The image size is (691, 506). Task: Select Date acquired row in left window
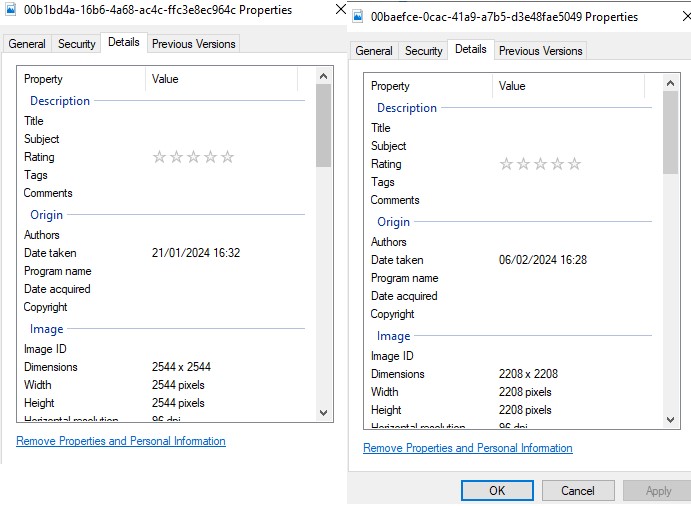click(x=164, y=289)
